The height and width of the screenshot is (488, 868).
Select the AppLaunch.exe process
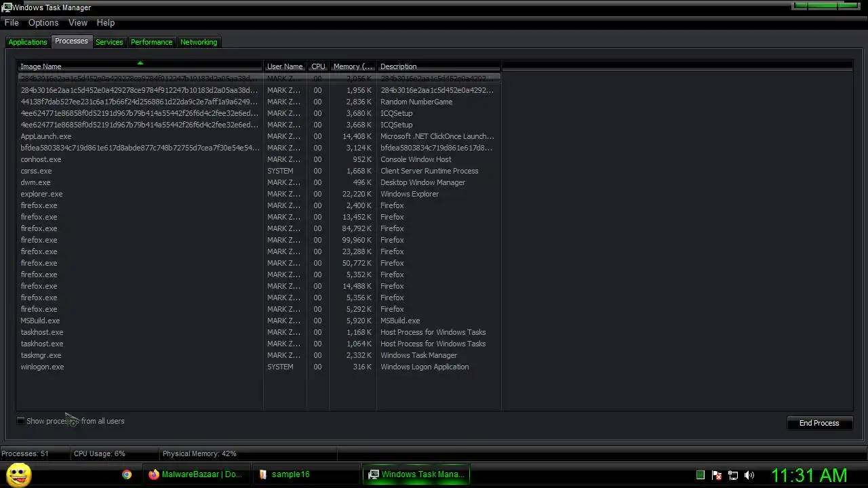point(46,136)
